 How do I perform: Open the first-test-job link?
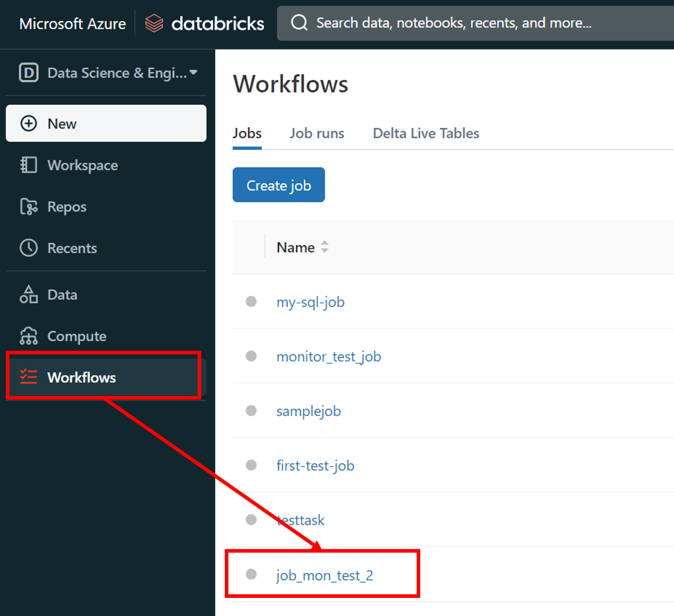[x=315, y=466]
